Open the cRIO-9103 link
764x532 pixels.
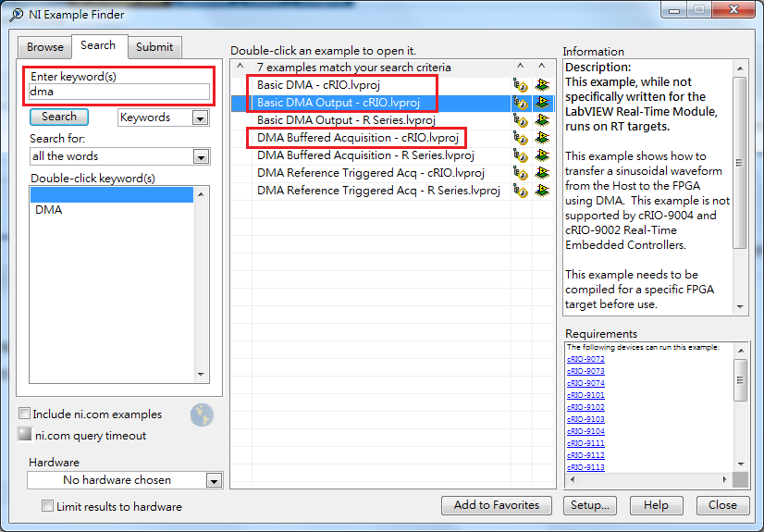click(x=585, y=419)
